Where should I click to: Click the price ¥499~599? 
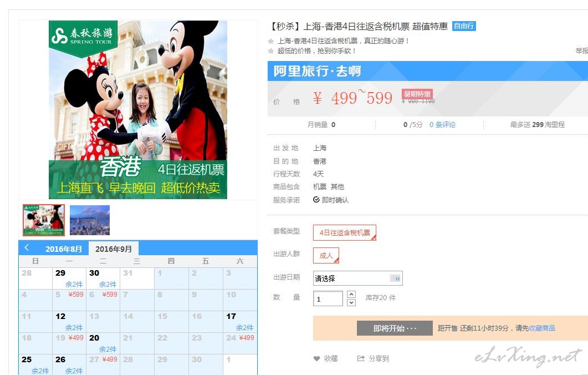pyautogui.click(x=353, y=98)
